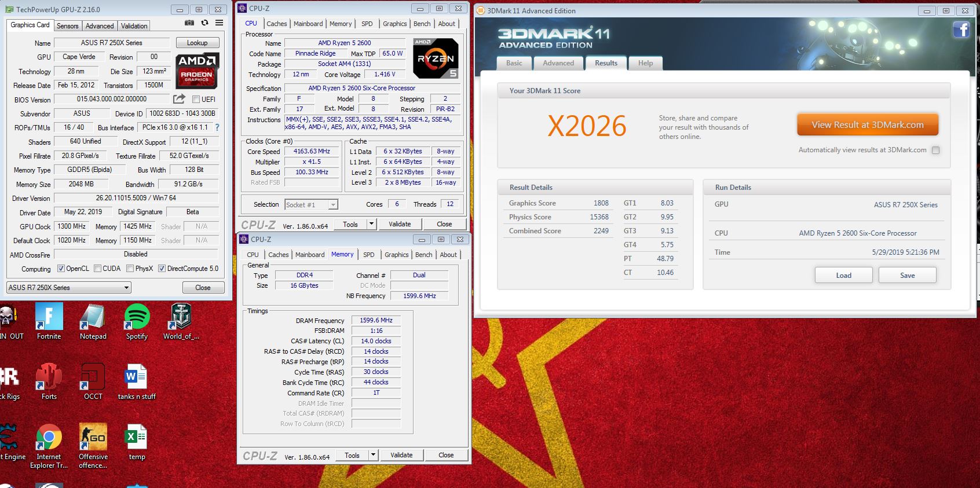This screenshot has width=980, height=488.
Task: Click Validate in the upper CPU-Z window
Action: (x=400, y=224)
